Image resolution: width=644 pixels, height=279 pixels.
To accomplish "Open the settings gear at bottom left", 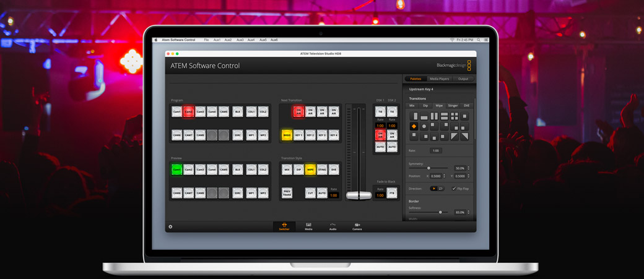I will tap(171, 227).
